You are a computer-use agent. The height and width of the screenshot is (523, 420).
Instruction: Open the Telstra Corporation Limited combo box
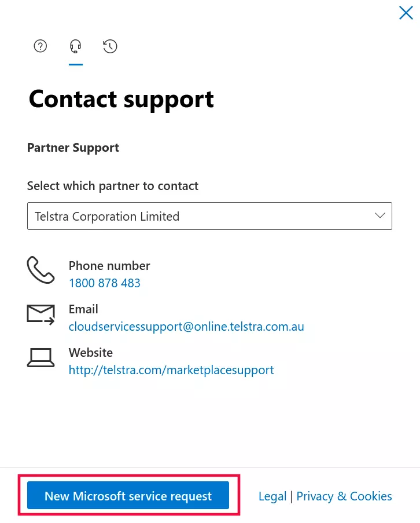click(x=209, y=216)
